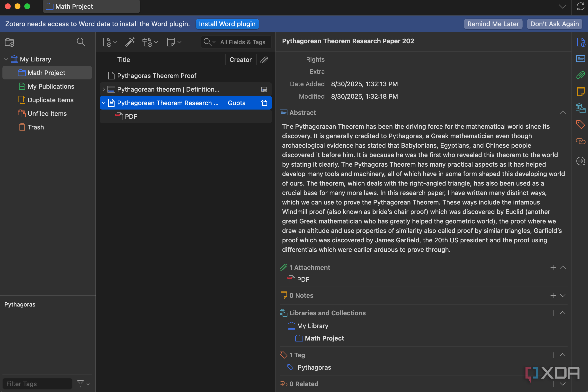Click Install Word plugin button
This screenshot has width=588, height=392.
click(x=227, y=24)
